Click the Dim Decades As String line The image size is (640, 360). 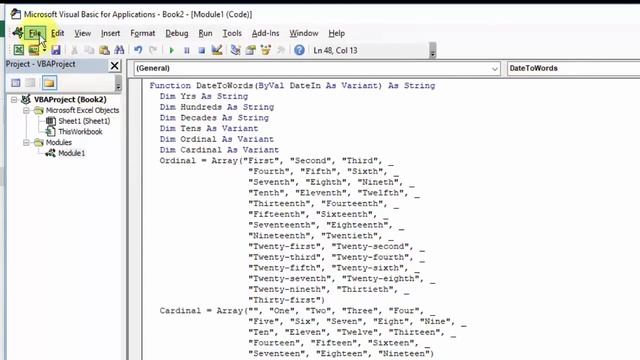(214, 118)
